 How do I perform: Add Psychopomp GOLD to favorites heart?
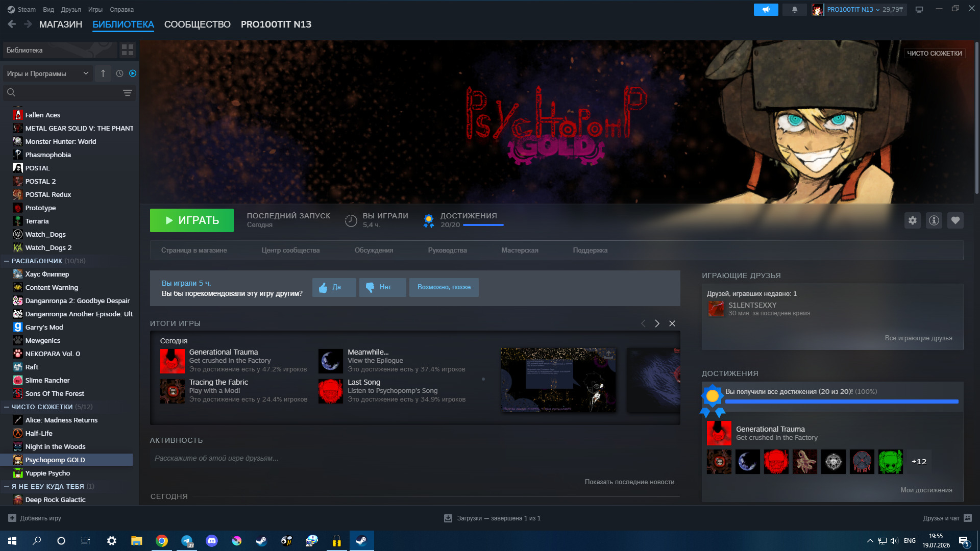click(955, 220)
